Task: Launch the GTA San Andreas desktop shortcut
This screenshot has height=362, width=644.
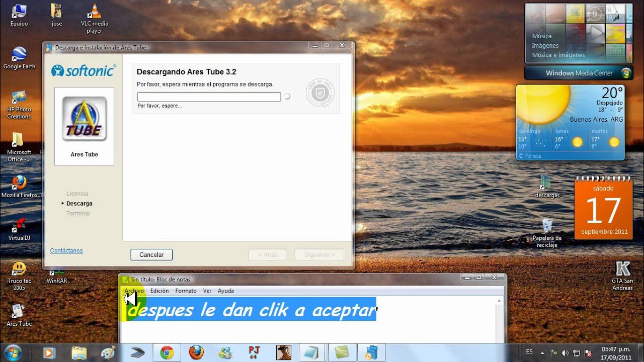Action: 622,276
